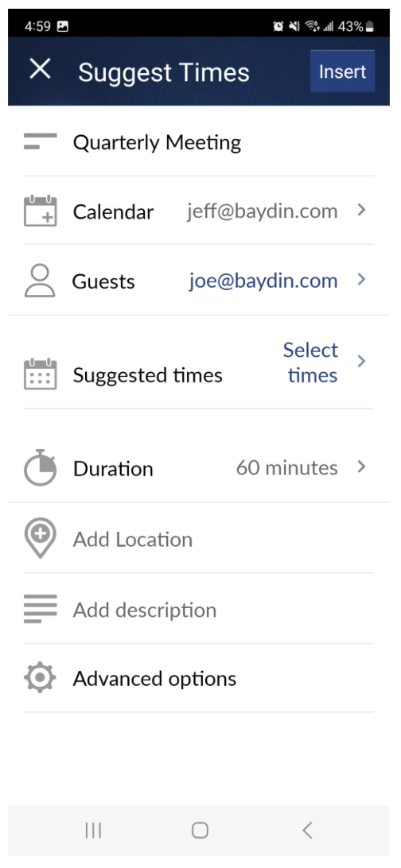Tap the stopwatch Duration icon
Screen dimensions: 401x868
(40, 467)
